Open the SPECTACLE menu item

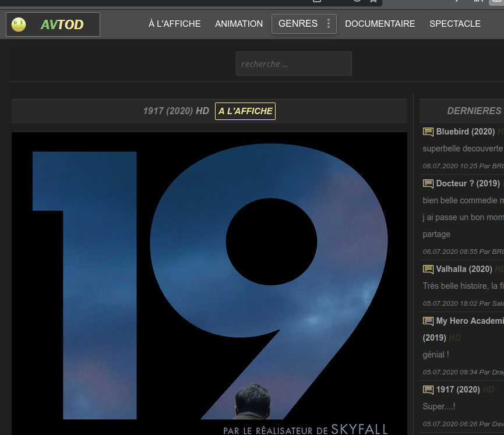[455, 24]
